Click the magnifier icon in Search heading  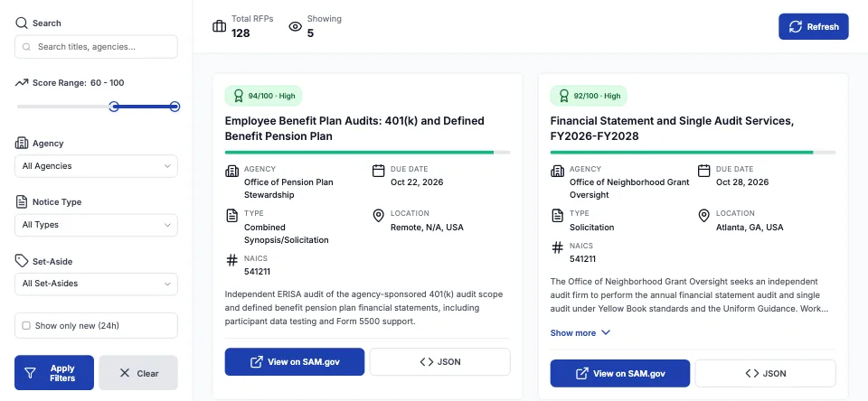pos(22,23)
